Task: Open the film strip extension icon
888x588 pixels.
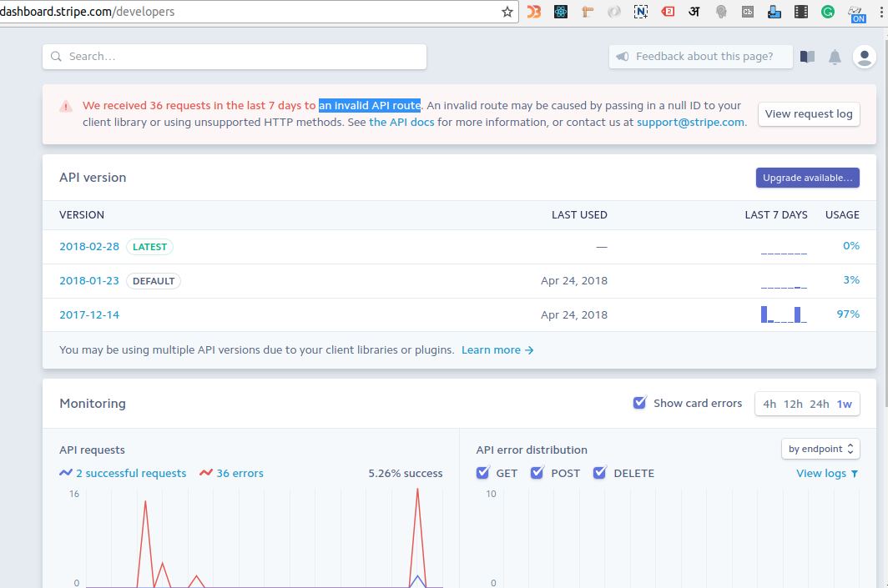Action: coord(801,12)
